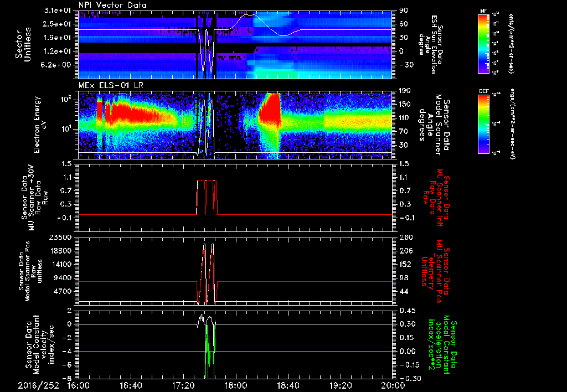
Task: Click the NF color scale bar
Action: [483, 43]
